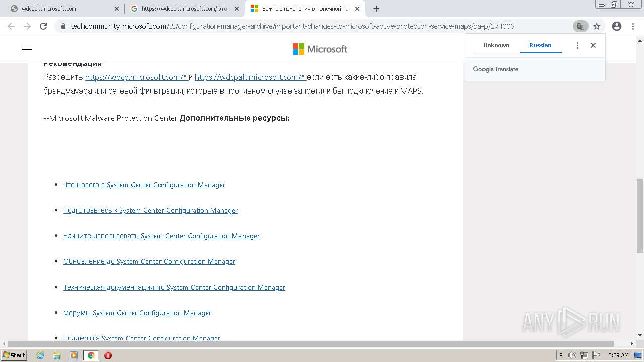Click the horizontal scrollbar thumb

point(310,344)
